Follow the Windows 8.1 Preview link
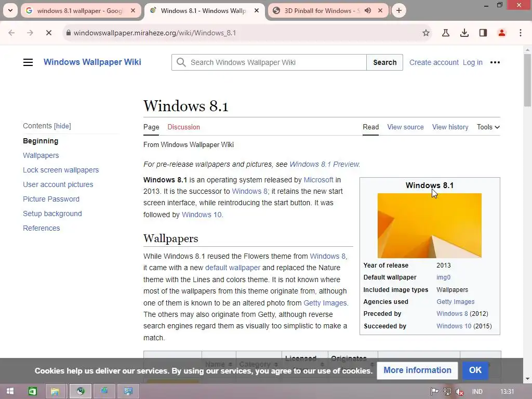532x399 pixels. point(324,164)
